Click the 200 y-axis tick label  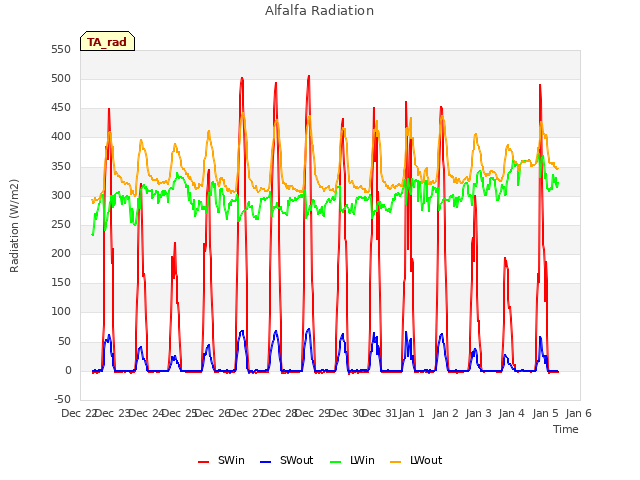tap(61, 254)
